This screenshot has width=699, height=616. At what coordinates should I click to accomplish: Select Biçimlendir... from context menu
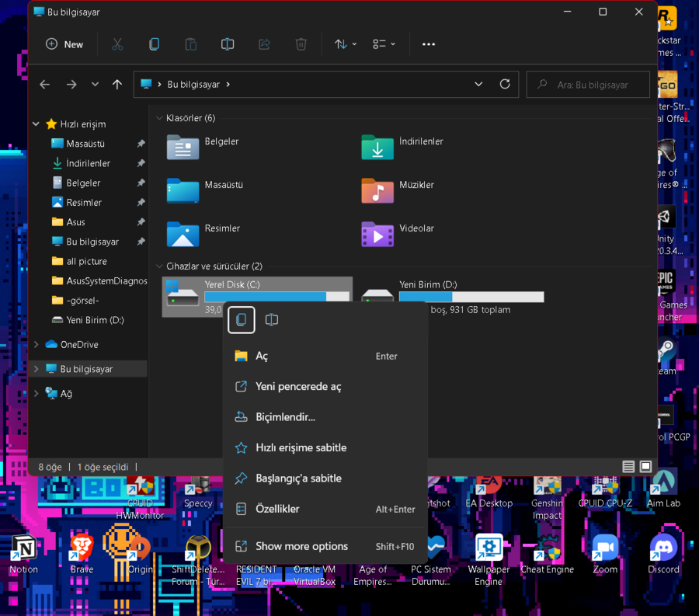[285, 417]
